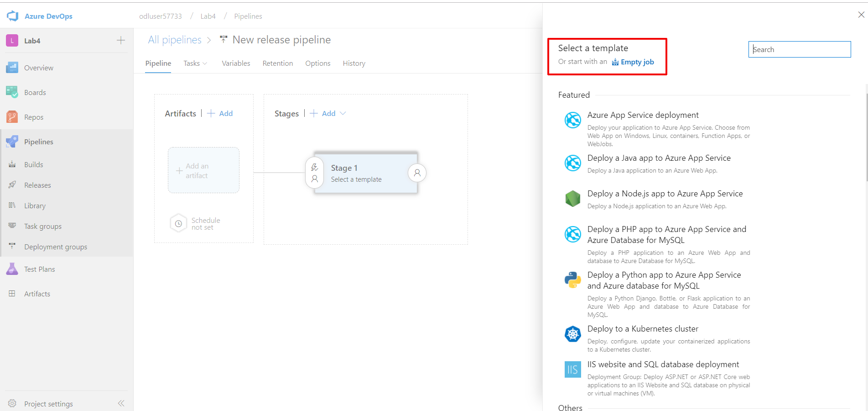Expand the Tasks tab dropdown

click(205, 63)
